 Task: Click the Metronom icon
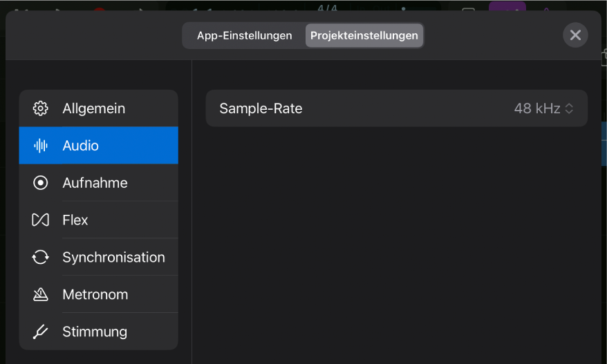[x=40, y=295]
